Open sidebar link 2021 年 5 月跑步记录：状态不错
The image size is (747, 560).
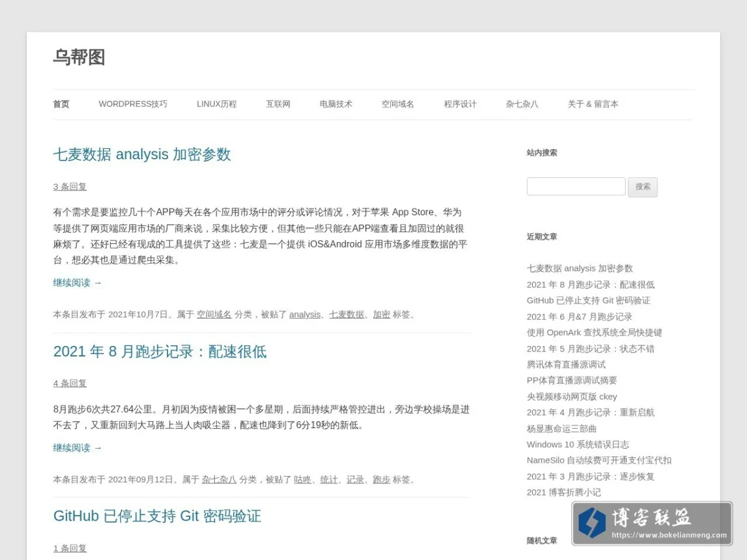pyautogui.click(x=591, y=348)
